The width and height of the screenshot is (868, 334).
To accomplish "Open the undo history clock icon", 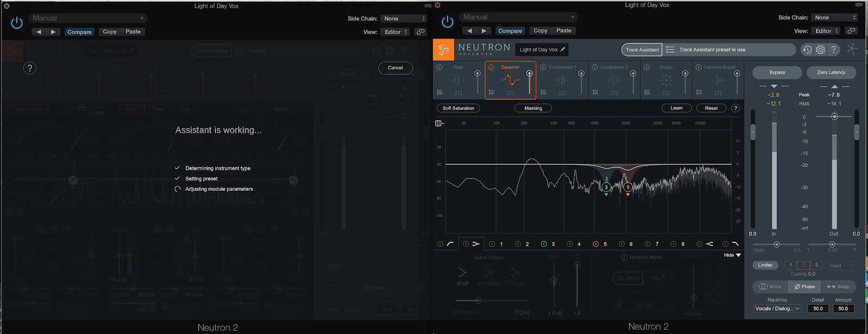I will [807, 49].
